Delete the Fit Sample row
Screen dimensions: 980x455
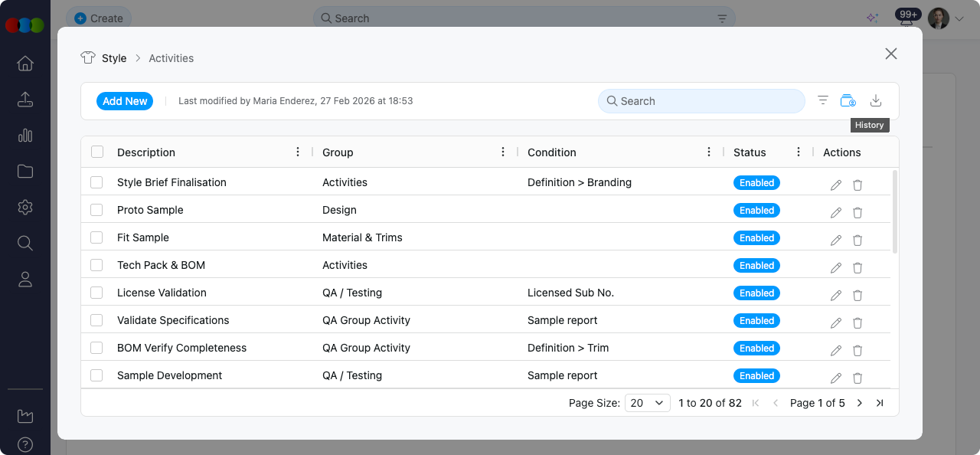[857, 240]
